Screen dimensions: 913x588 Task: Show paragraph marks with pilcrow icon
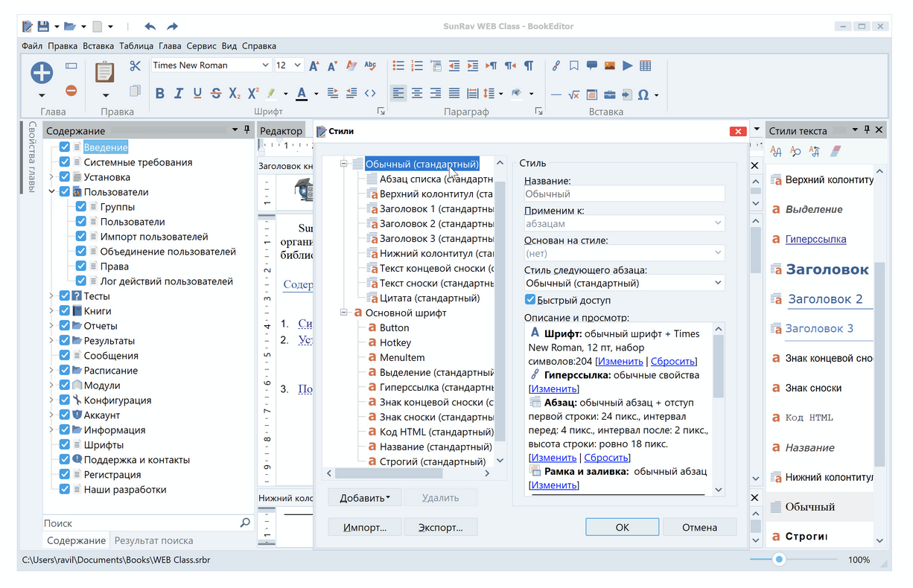pyautogui.click(x=529, y=65)
